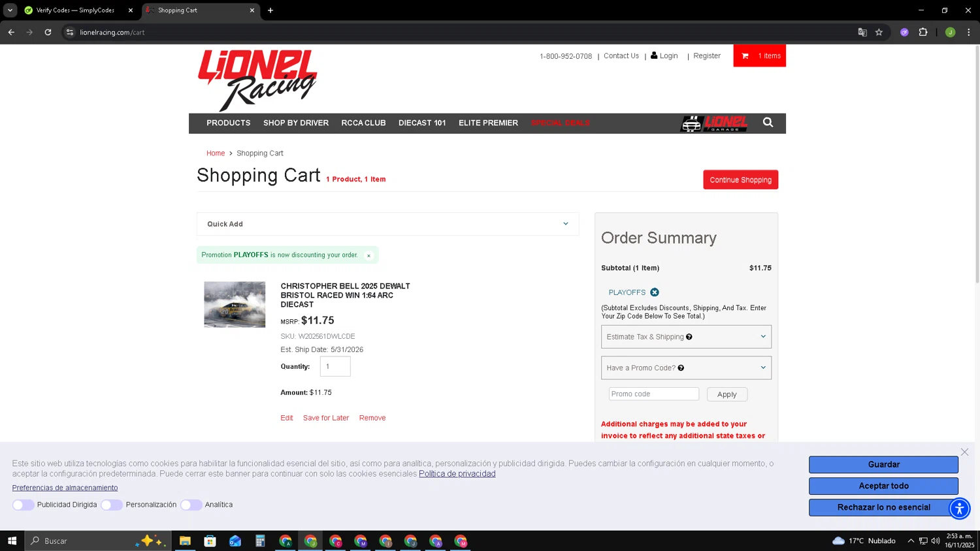Toggle the Analítica switch
The image size is (980, 551).
[x=191, y=505]
